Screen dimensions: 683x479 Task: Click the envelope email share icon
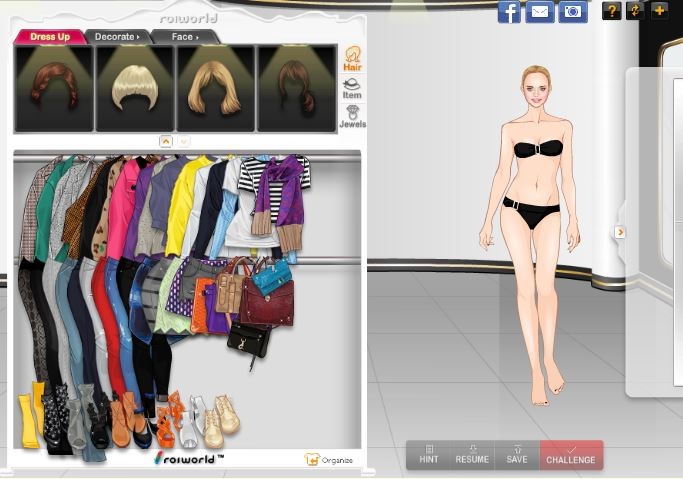tap(540, 12)
